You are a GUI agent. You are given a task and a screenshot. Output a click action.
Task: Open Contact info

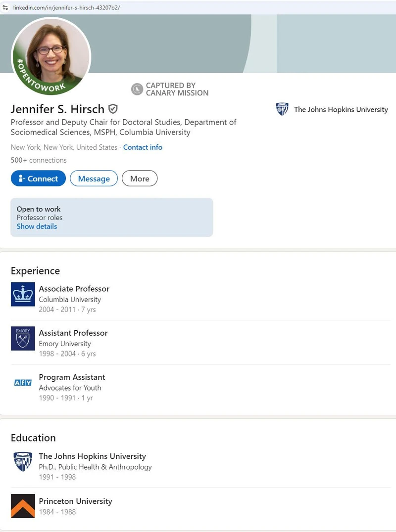tap(143, 147)
